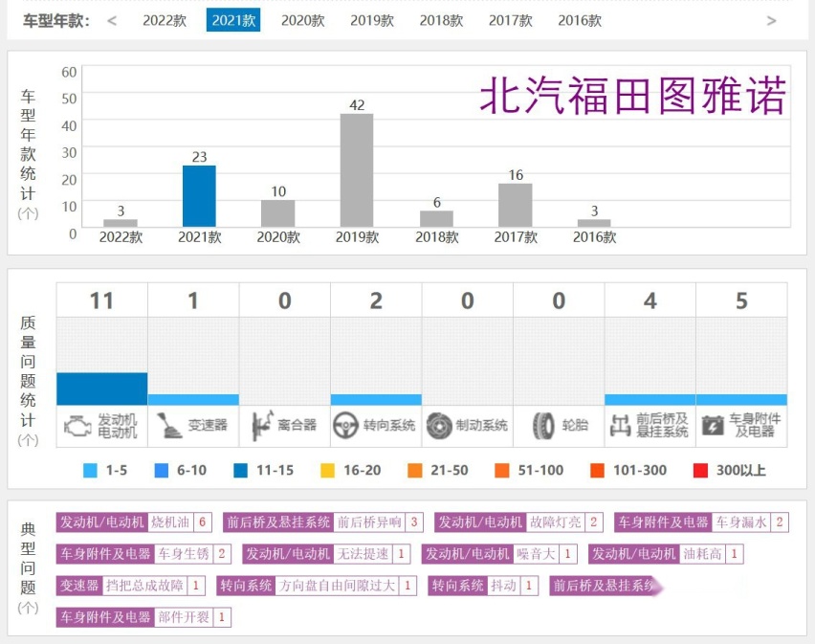Viewport: 815px width, 644px height.
Task: Click the 2019款 x-axis label
Action: pyautogui.click(x=357, y=237)
